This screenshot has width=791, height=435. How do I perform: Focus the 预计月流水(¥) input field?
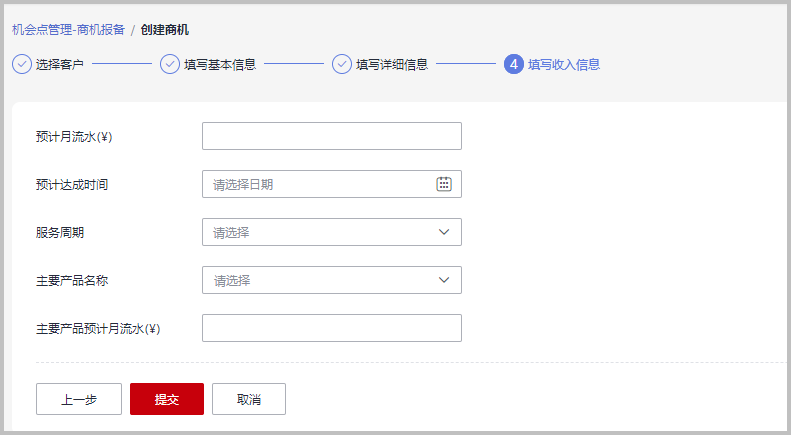tap(332, 136)
